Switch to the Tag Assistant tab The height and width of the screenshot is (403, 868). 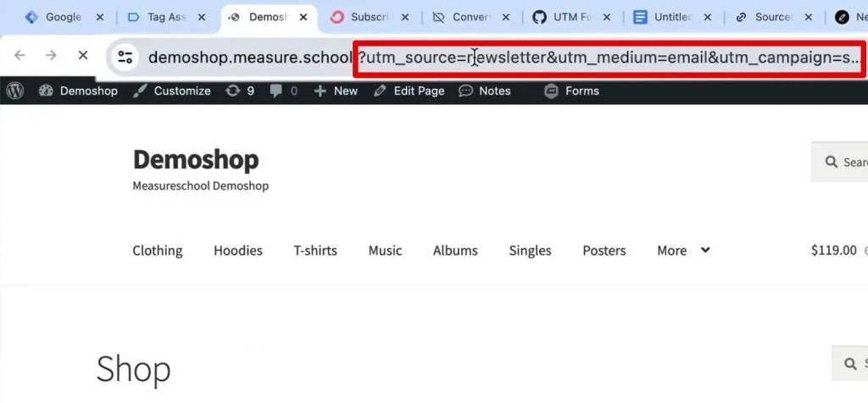[166, 17]
